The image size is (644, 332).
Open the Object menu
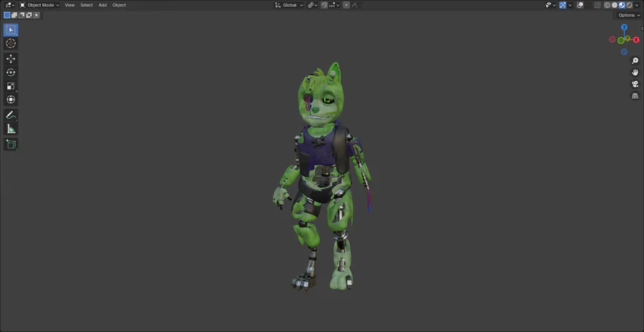click(119, 5)
